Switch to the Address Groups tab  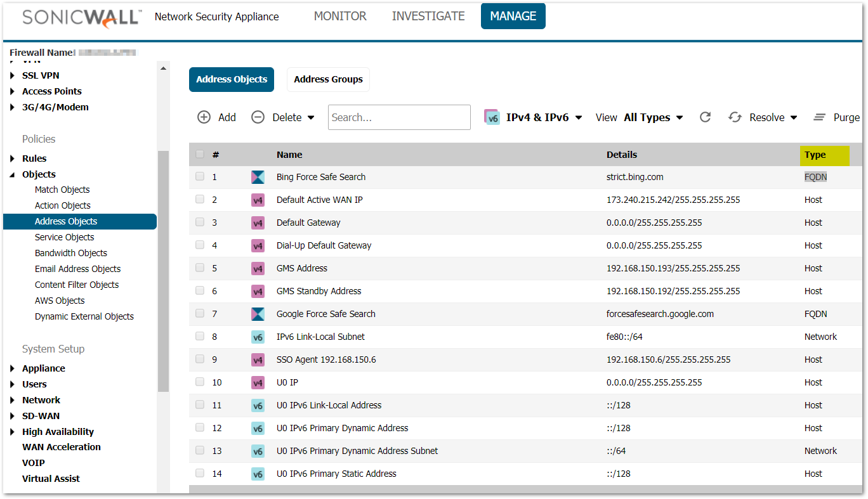tap(328, 79)
